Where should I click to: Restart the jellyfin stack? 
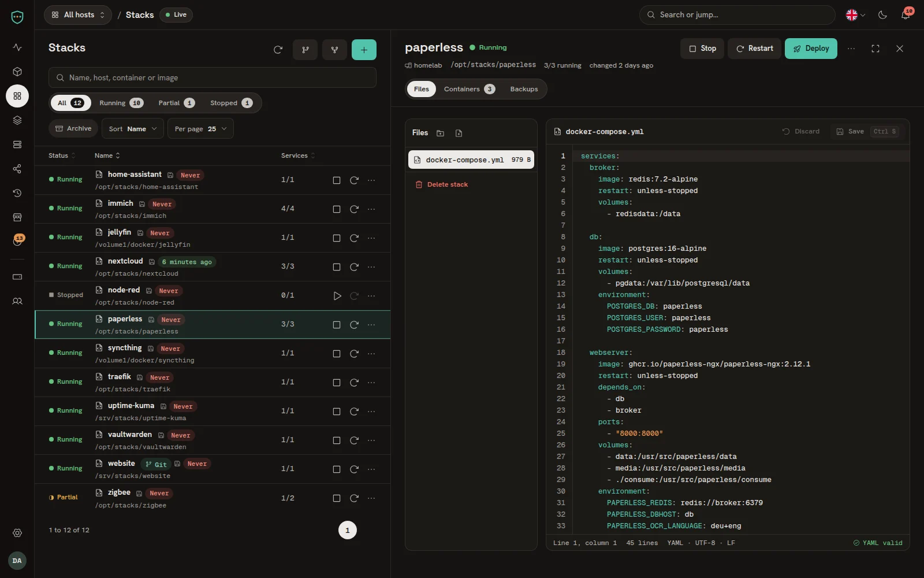click(x=355, y=238)
